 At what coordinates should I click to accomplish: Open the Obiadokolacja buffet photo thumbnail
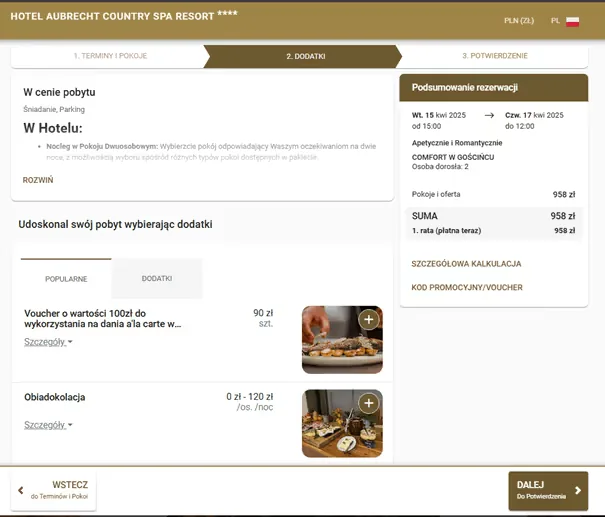click(342, 423)
